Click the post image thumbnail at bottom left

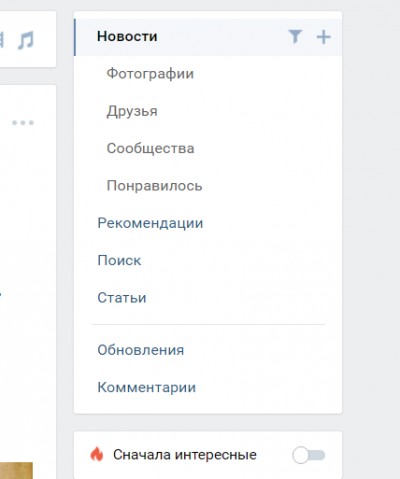click(x=16, y=470)
